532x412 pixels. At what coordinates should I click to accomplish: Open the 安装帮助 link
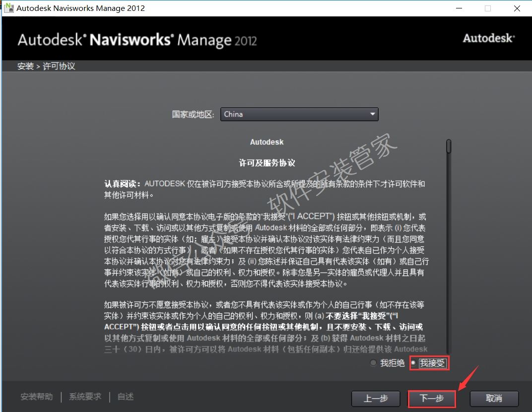click(36, 397)
